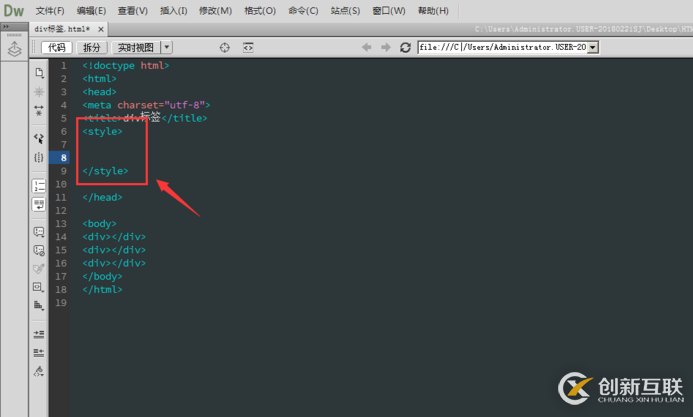
Task: Click the select parent tag icon
Action: (39, 139)
